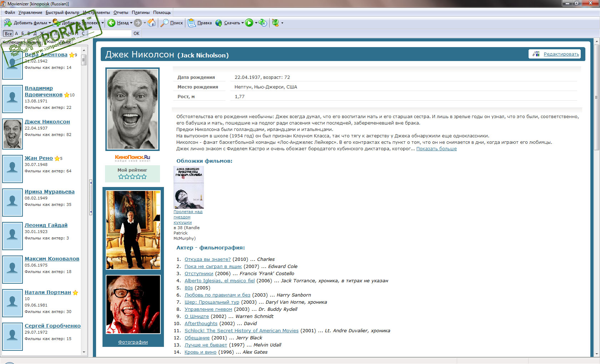Select Вера Алентова in people list

[46, 55]
